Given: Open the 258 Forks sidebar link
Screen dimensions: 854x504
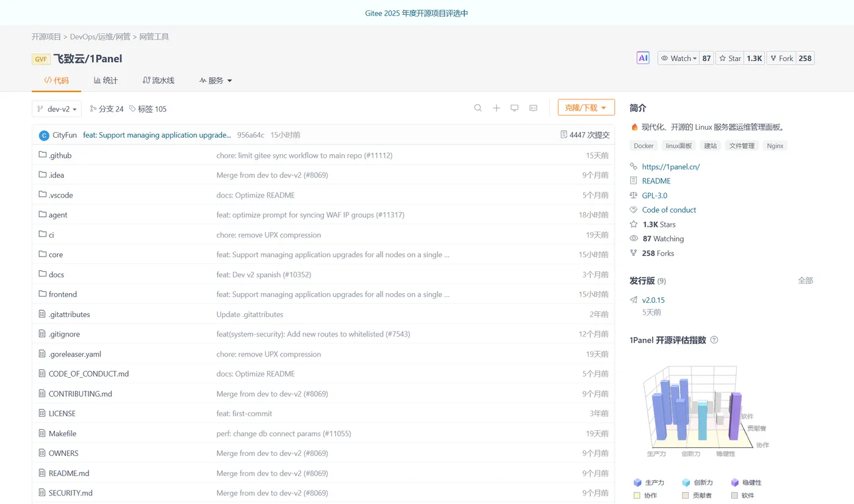Looking at the screenshot, I should (658, 253).
